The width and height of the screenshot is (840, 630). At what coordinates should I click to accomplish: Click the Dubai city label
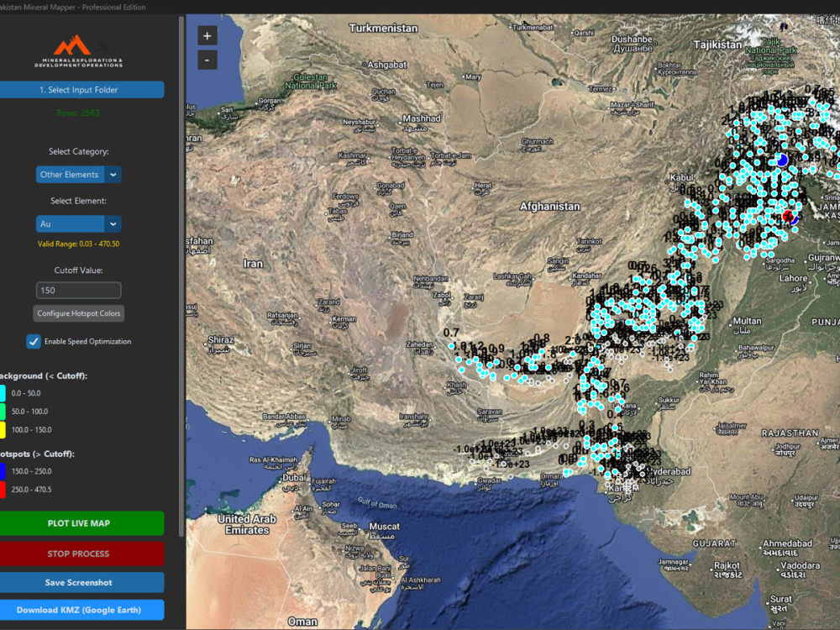(x=294, y=478)
